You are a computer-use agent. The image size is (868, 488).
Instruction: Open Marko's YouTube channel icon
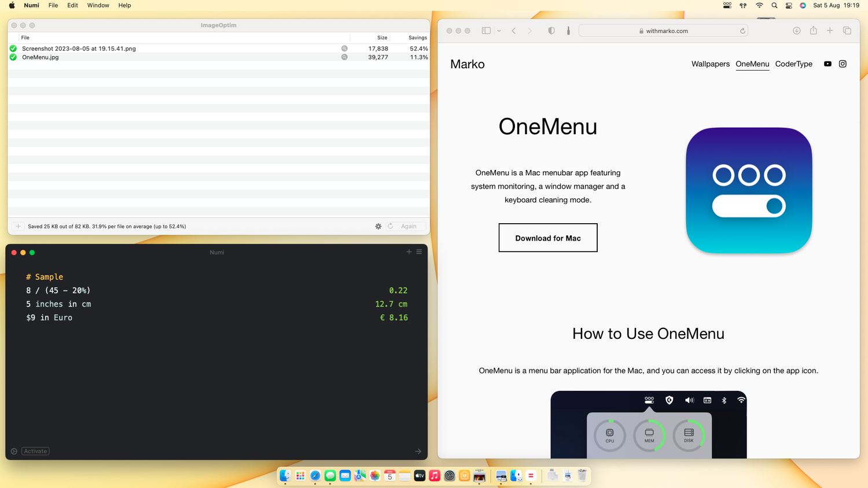pyautogui.click(x=827, y=64)
